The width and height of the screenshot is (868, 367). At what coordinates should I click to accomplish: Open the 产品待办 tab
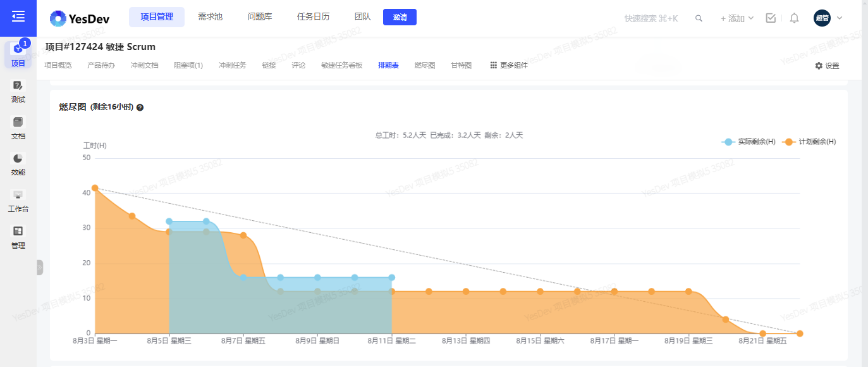pos(101,65)
